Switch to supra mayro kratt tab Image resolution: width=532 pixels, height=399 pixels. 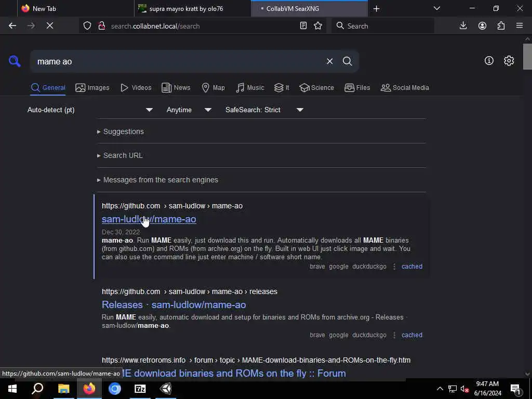192,9
